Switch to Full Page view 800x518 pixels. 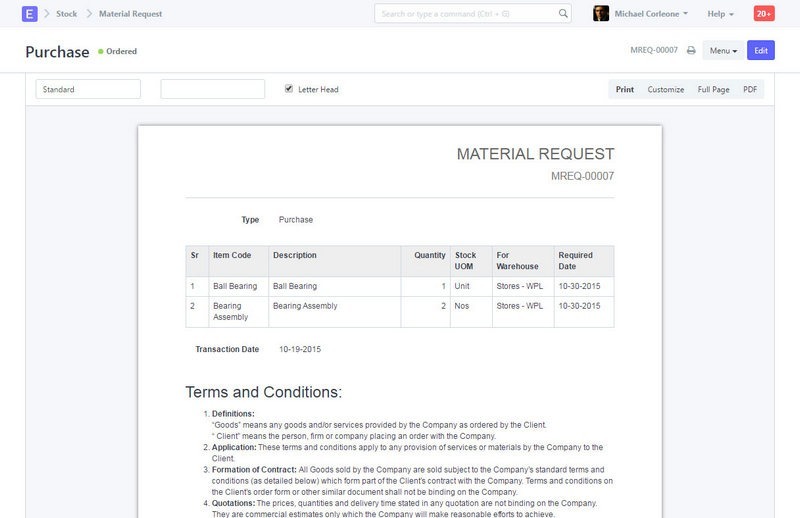713,89
